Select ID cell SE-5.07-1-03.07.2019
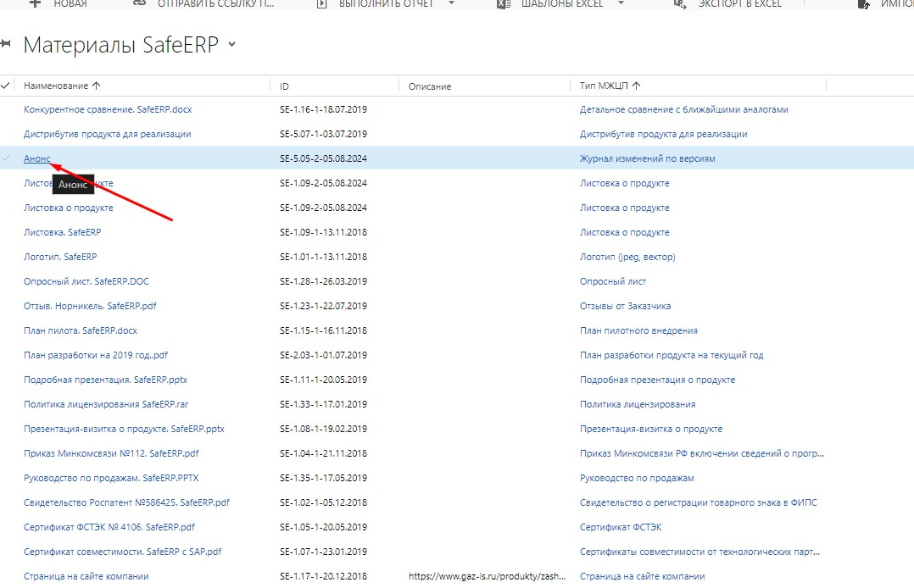Screen dimensions: 914x588 coord(324,134)
